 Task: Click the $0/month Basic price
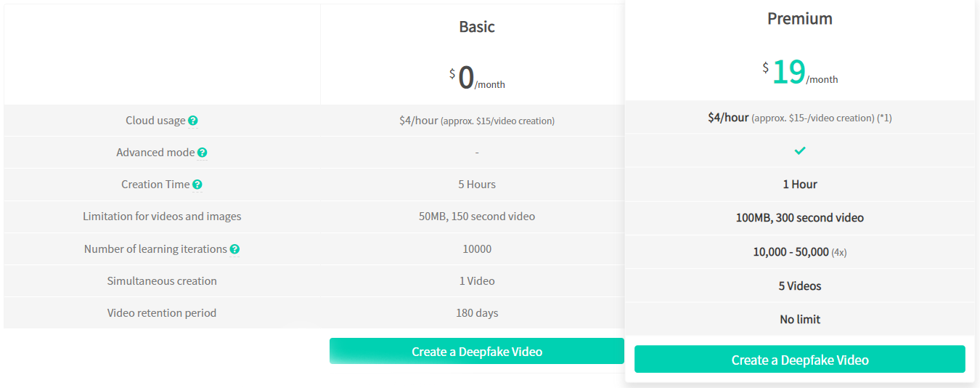coord(477,77)
